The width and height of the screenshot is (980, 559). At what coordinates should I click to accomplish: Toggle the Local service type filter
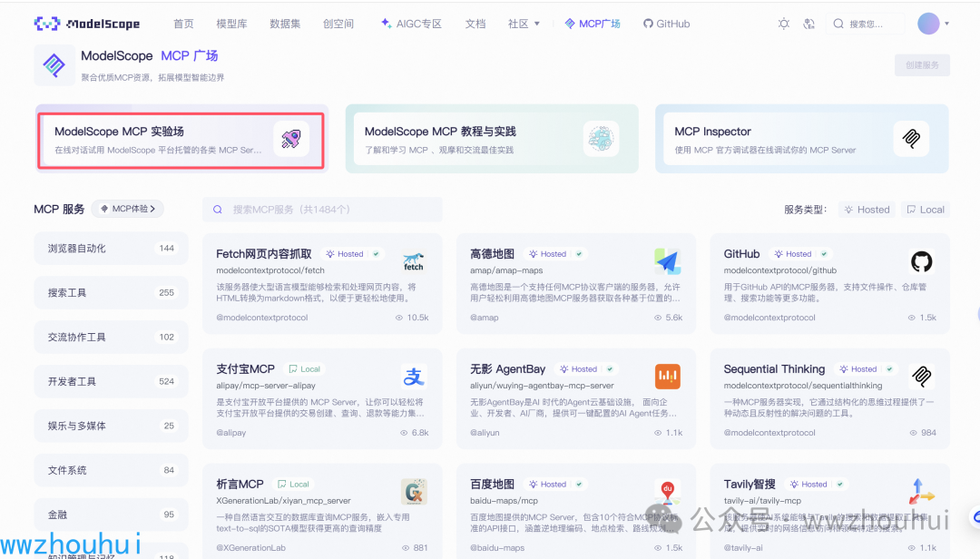[x=925, y=209]
